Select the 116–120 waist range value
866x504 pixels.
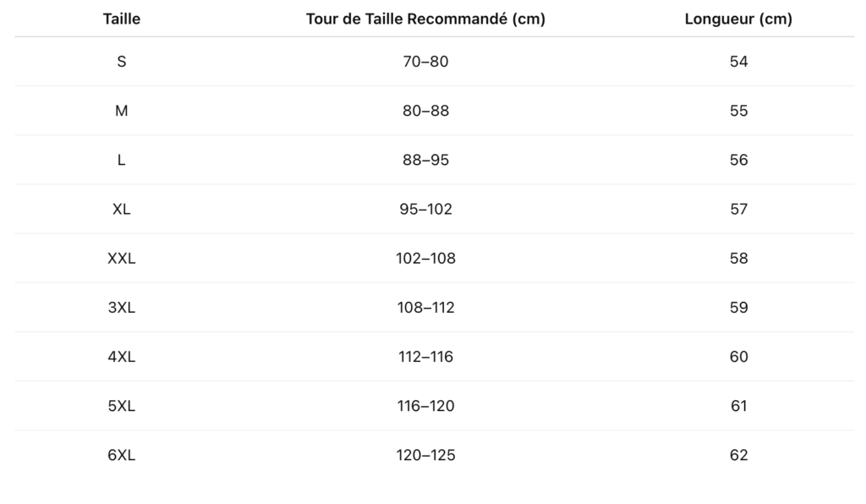point(425,406)
